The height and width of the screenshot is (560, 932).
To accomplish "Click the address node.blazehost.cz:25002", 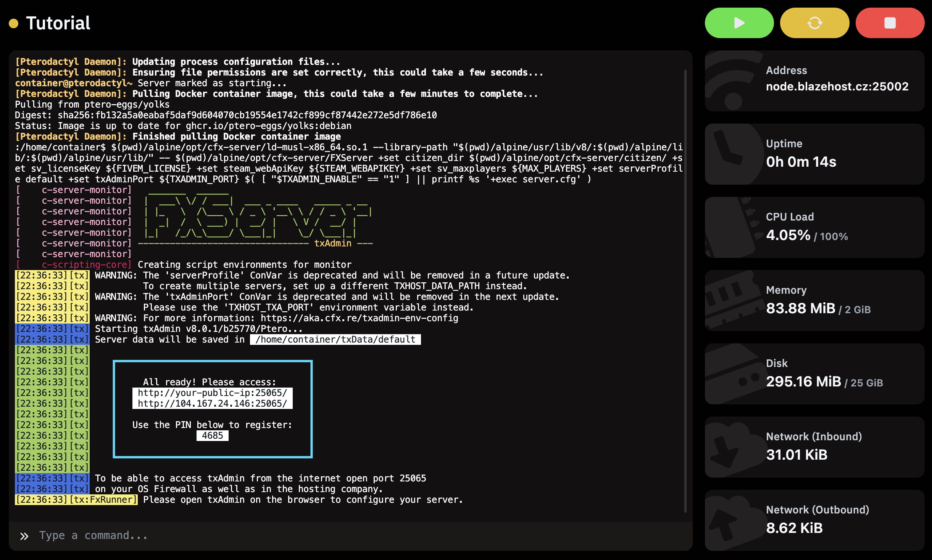I will tap(837, 86).
